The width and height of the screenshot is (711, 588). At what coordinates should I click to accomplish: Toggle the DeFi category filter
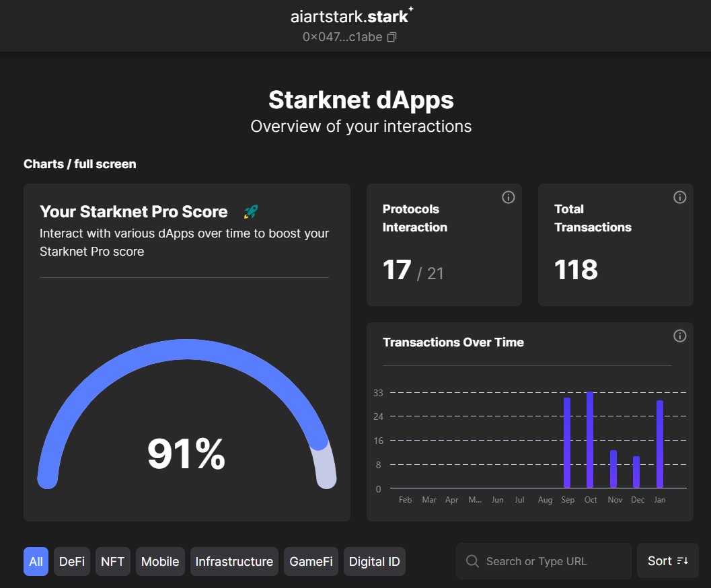(71, 561)
